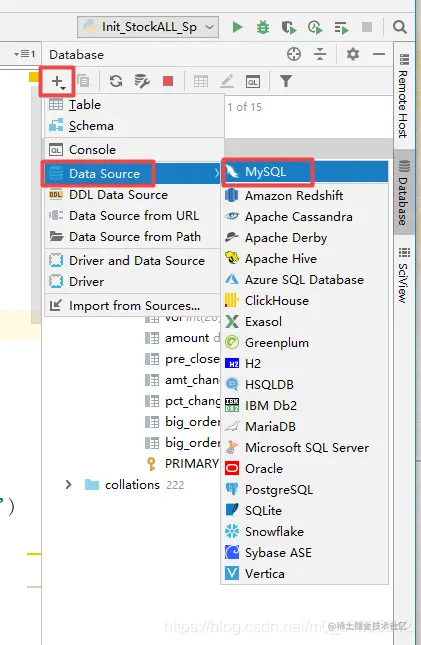
Task: Click the table editor grid icon
Action: point(200,81)
